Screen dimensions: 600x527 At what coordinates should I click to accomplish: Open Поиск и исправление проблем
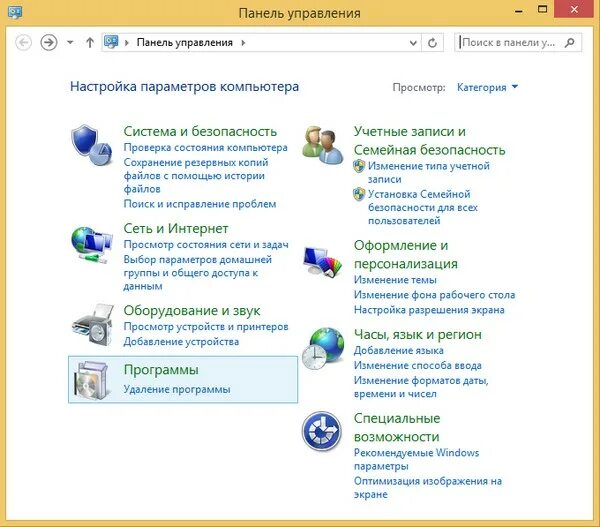click(200, 204)
